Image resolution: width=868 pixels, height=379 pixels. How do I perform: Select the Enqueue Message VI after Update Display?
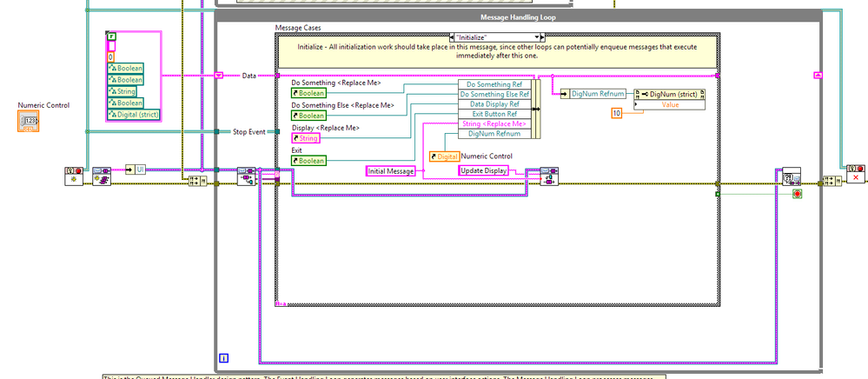pos(548,176)
